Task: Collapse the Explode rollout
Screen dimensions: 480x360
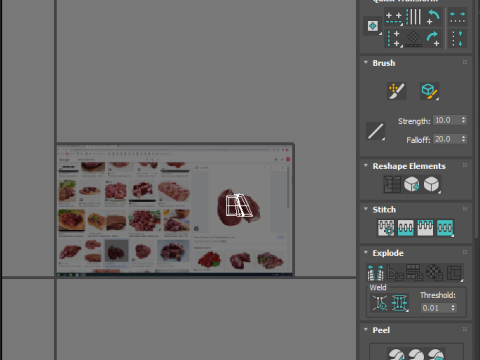Action: click(366, 252)
